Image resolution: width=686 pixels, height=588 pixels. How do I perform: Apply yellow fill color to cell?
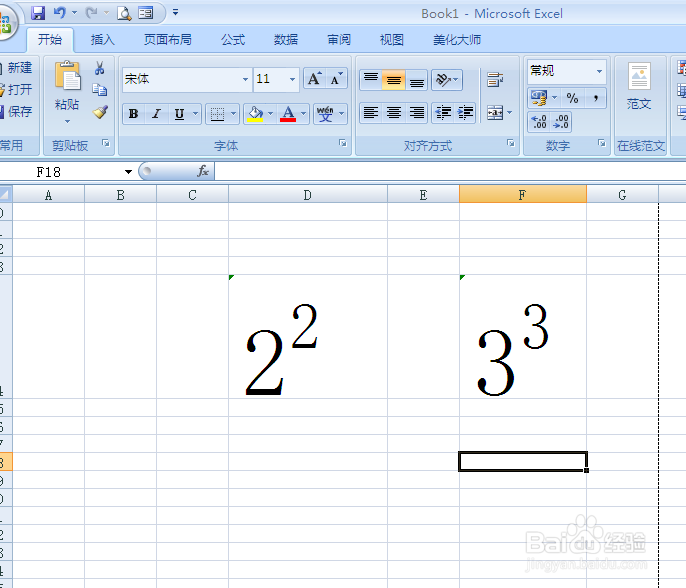click(255, 114)
